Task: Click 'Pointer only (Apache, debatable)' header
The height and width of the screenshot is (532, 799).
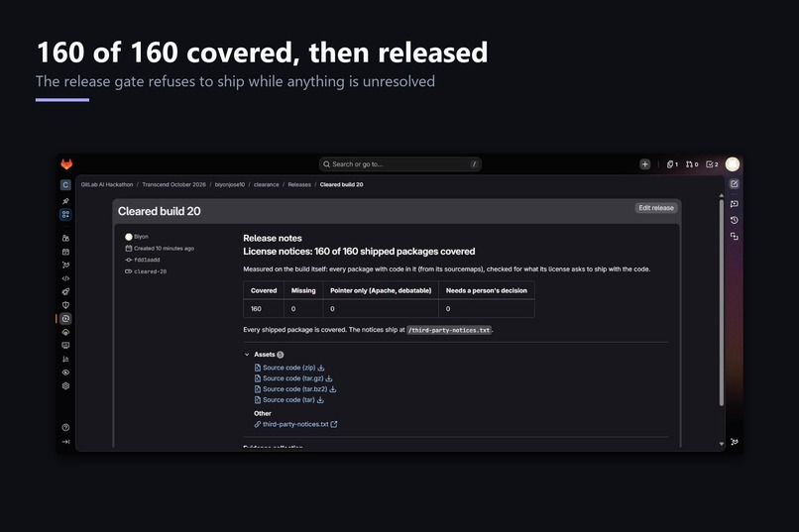Action: tap(381, 290)
